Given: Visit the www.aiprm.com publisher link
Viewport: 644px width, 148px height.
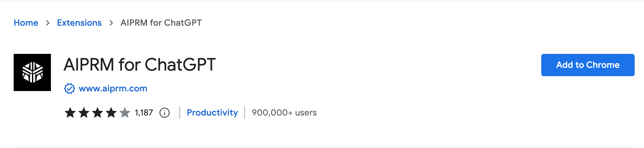Looking at the screenshot, I should (113, 89).
